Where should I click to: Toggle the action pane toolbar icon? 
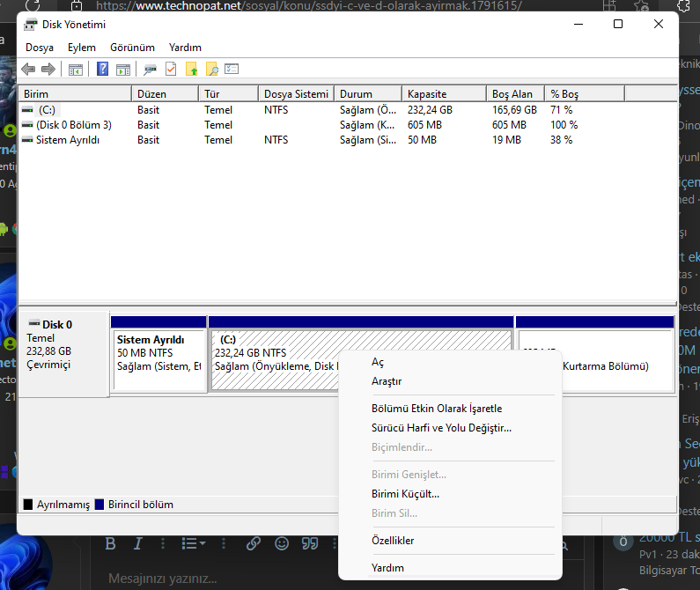[x=123, y=70]
